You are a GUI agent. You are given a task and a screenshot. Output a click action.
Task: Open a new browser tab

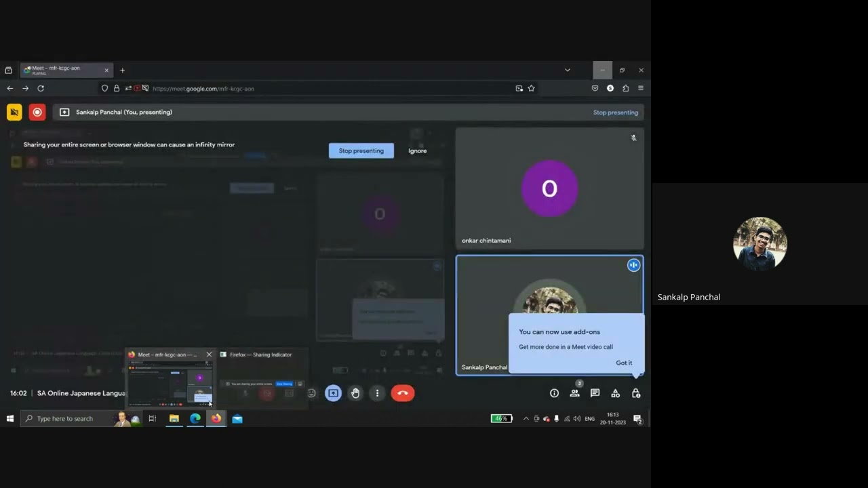[x=122, y=70]
